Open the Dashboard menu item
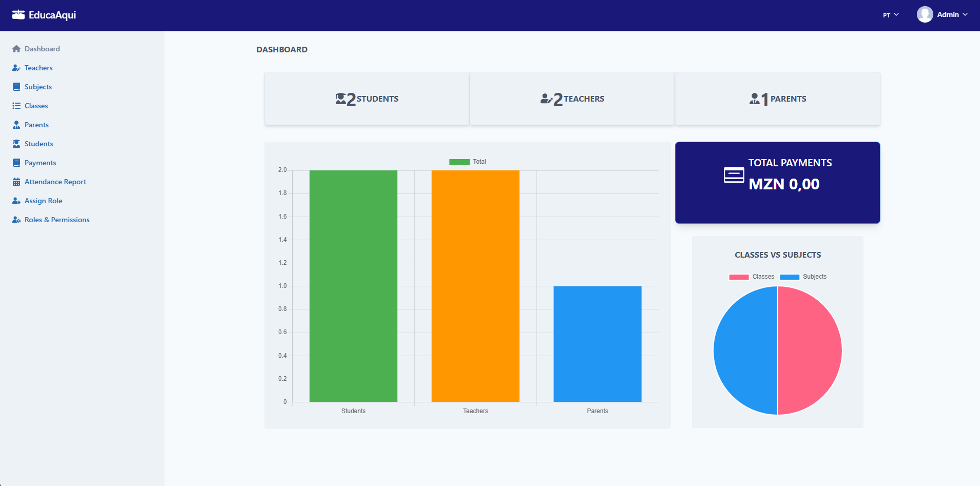Screen dimensions: 980x486 click(42, 49)
